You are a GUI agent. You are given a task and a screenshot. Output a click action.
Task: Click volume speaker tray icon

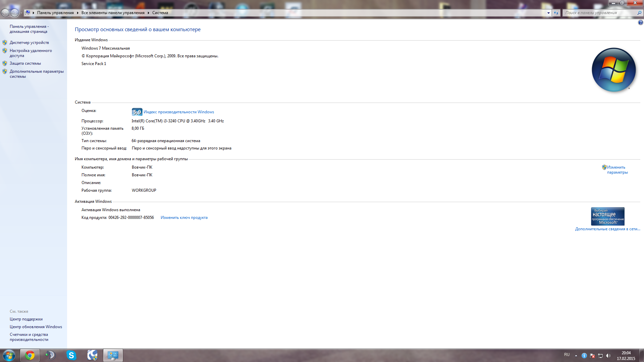(x=608, y=356)
